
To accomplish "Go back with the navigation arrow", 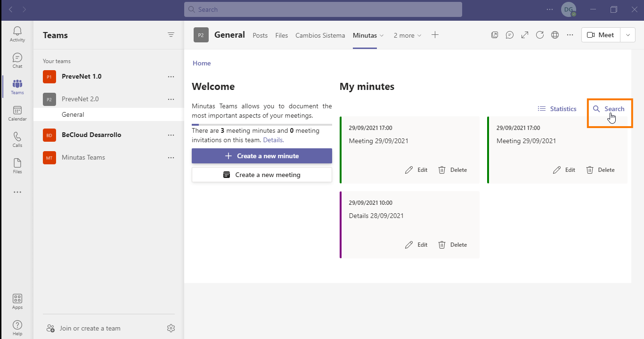I will pyautogui.click(x=11, y=9).
